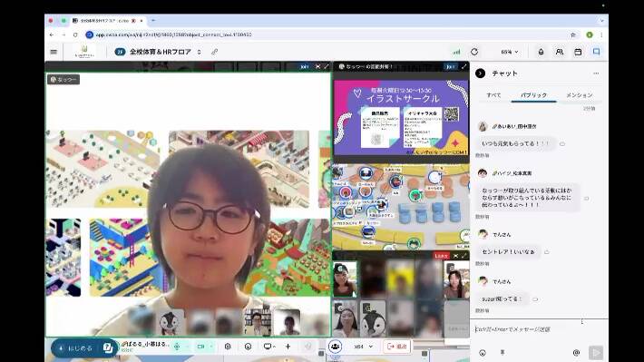Bookmark the page with the star icon
Screen dimensions: 644x362
click(573, 34)
